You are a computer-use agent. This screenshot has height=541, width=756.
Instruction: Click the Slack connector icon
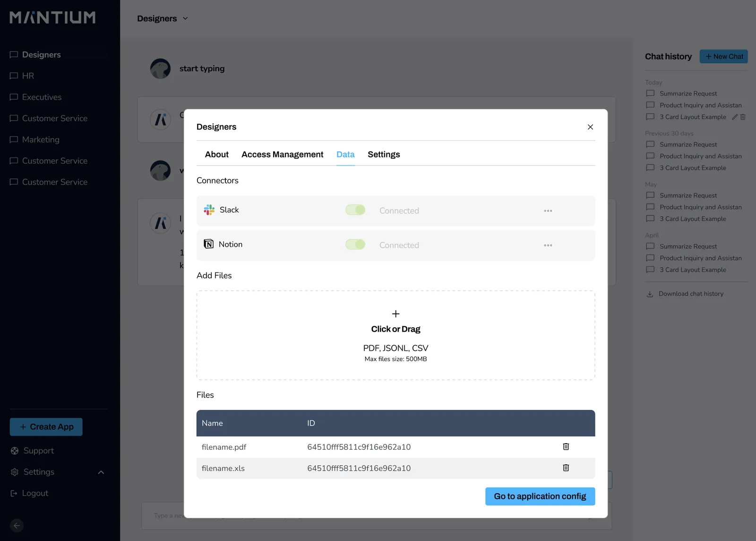tap(209, 210)
